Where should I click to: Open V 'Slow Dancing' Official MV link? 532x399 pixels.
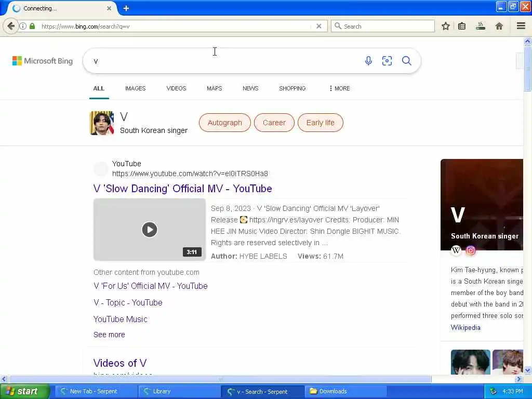[182, 189]
